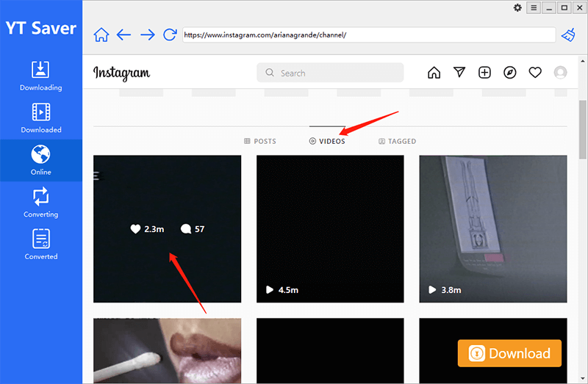Open the video with 3.8m views
Screen dimensions: 588x384
tap(493, 229)
